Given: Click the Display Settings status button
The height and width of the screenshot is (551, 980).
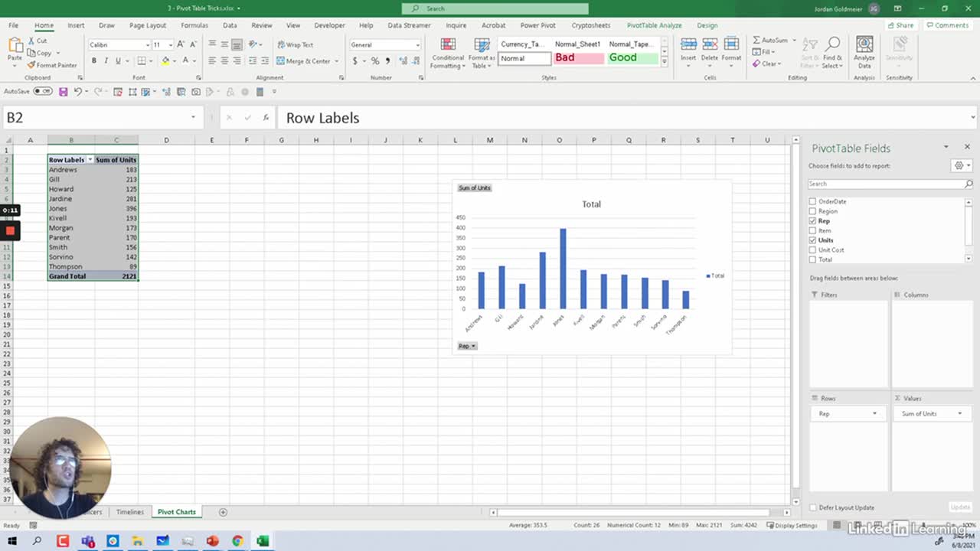Looking at the screenshot, I should (791, 525).
